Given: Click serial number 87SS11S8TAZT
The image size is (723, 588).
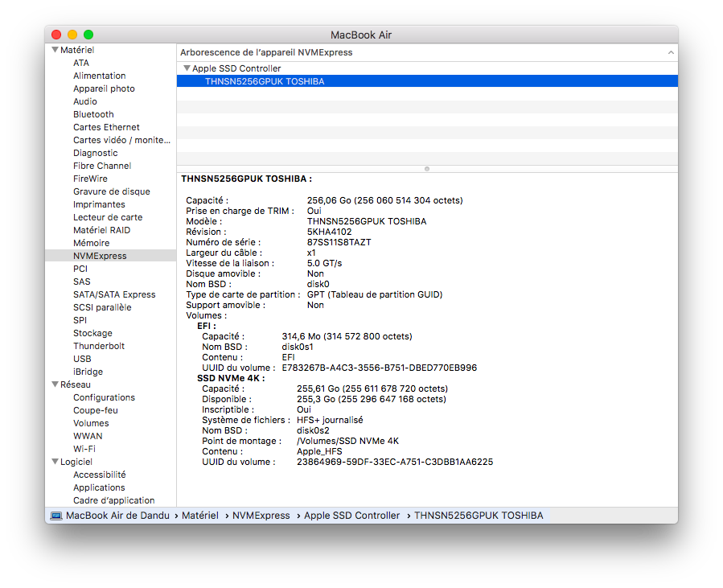Looking at the screenshot, I should coord(339,243).
